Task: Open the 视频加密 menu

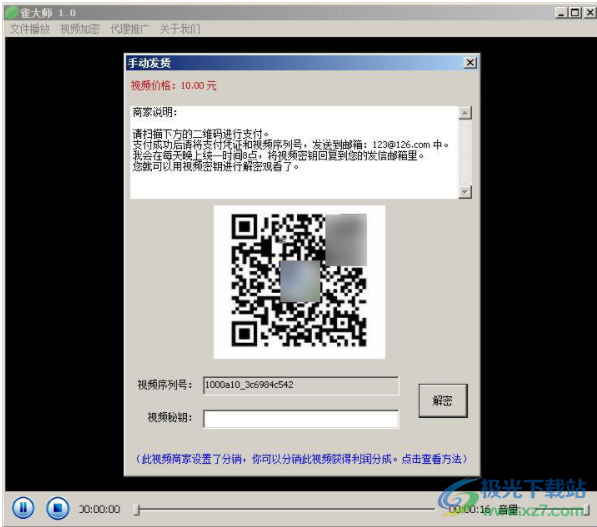Action: (x=80, y=29)
